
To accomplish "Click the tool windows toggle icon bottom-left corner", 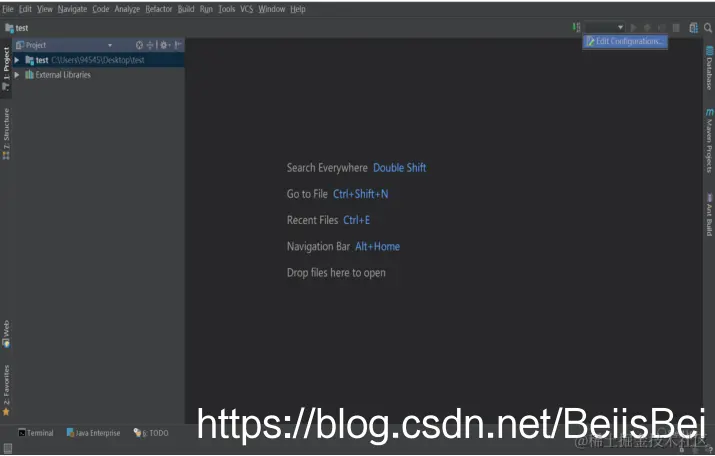I will (8, 449).
